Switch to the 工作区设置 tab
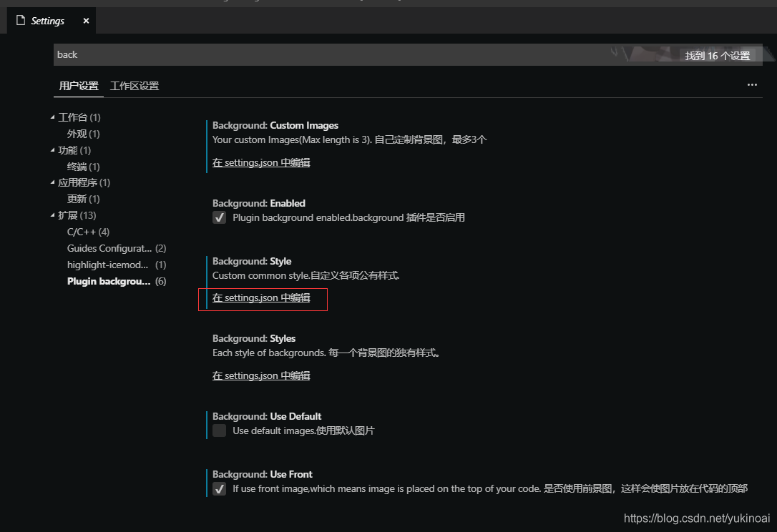 click(135, 86)
